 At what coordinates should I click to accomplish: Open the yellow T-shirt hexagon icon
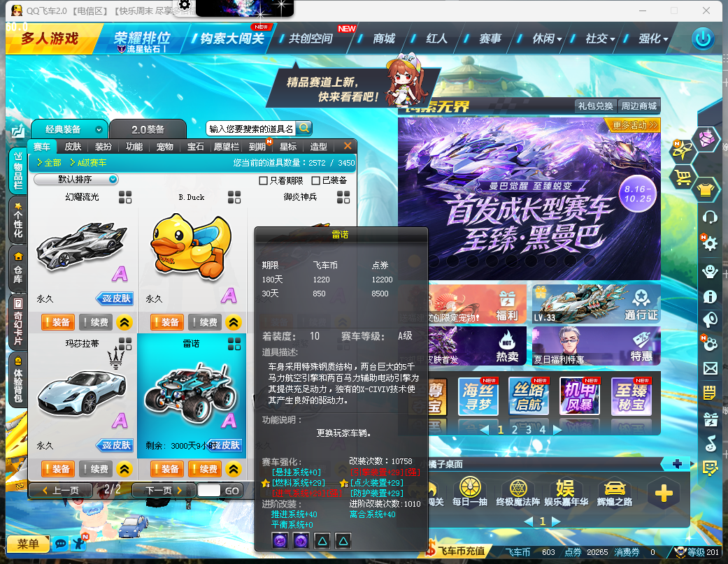pyautogui.click(x=705, y=189)
